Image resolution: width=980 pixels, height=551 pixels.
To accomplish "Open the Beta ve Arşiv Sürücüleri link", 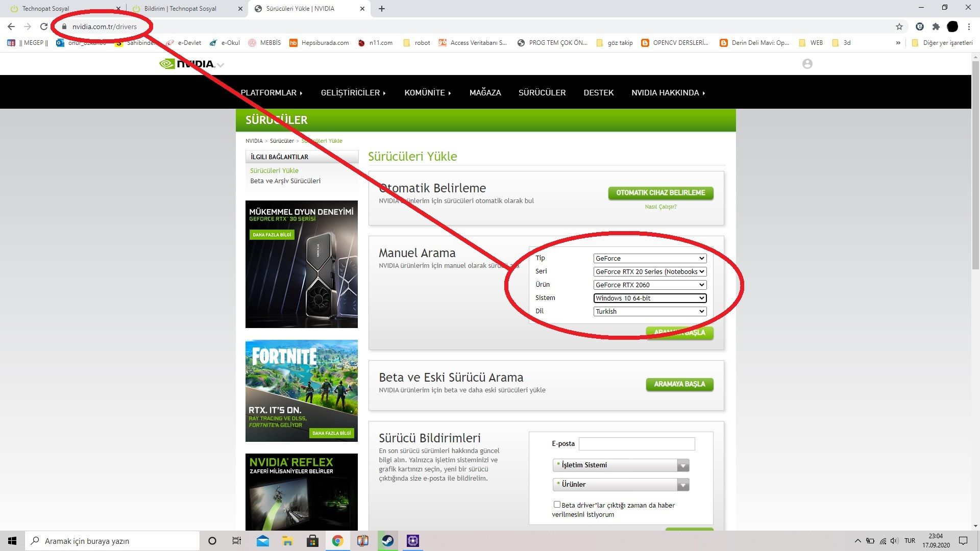I will [285, 181].
